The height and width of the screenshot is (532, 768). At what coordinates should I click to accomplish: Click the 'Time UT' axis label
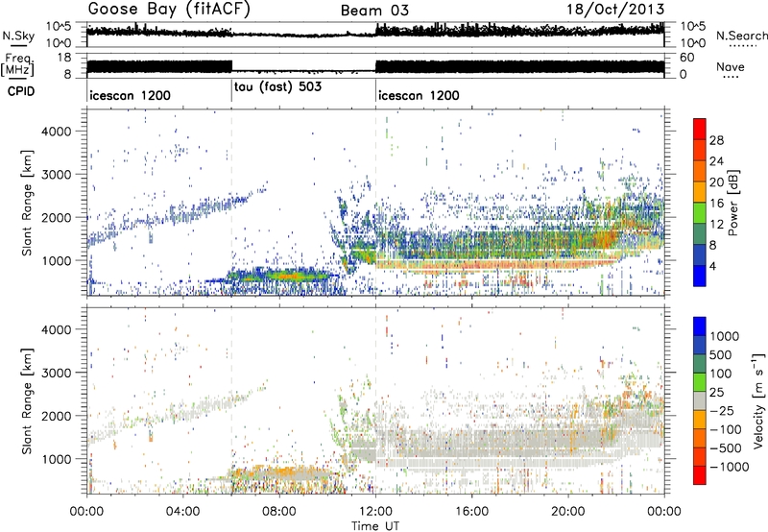pos(375,526)
